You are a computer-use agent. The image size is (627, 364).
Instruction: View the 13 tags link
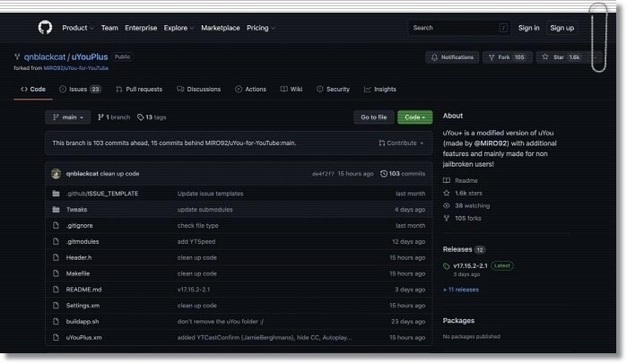coord(152,117)
